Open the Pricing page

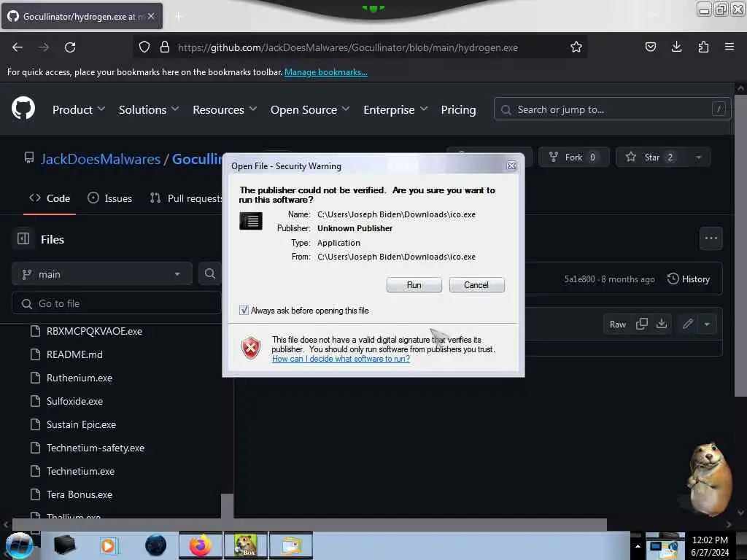tap(458, 109)
